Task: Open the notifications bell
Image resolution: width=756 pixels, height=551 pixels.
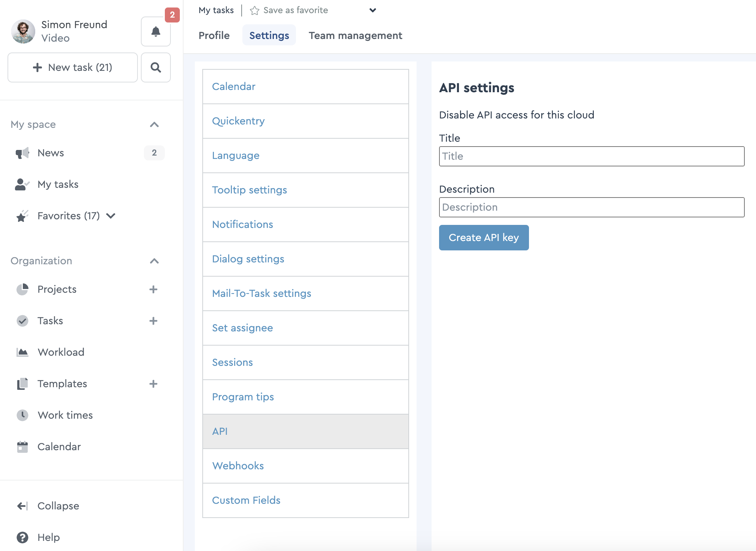Action: click(156, 31)
